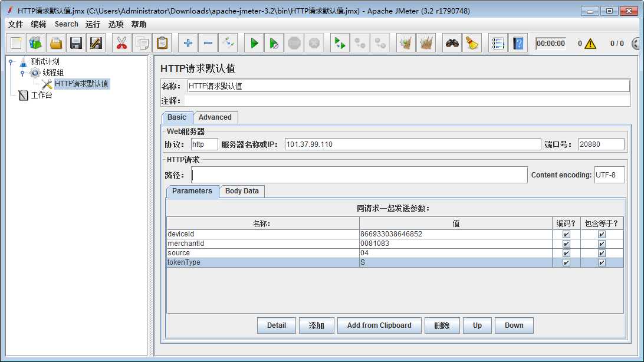Screen dimensions: 644x362
Task: Click the Clear All brooms icon
Action: click(426, 43)
